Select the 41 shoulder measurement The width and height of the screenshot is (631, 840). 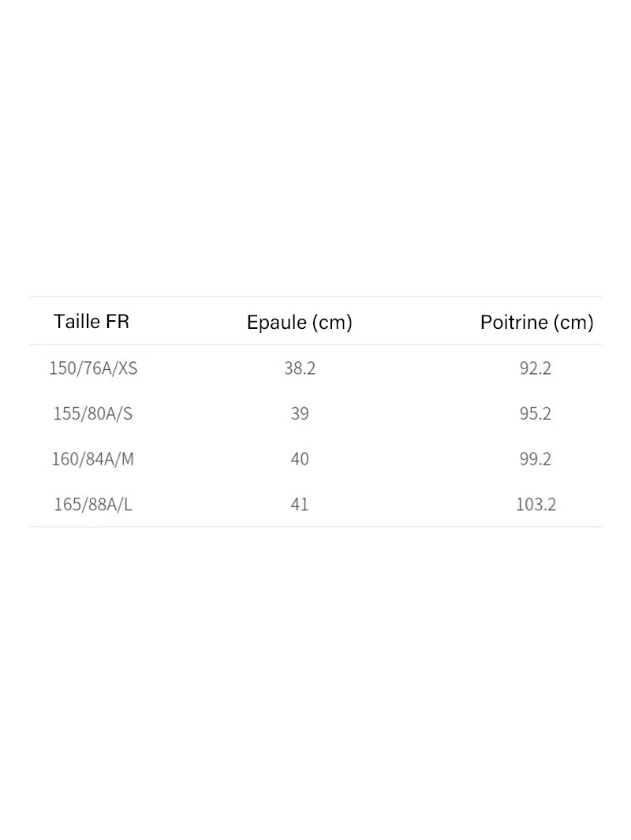coord(300,505)
